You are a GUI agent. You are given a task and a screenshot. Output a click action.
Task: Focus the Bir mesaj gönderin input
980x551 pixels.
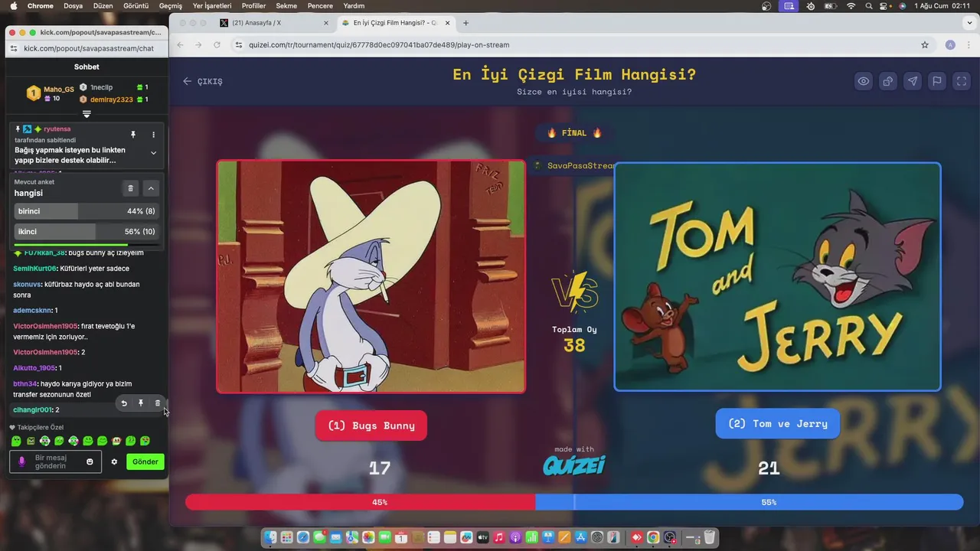pyautogui.click(x=55, y=461)
